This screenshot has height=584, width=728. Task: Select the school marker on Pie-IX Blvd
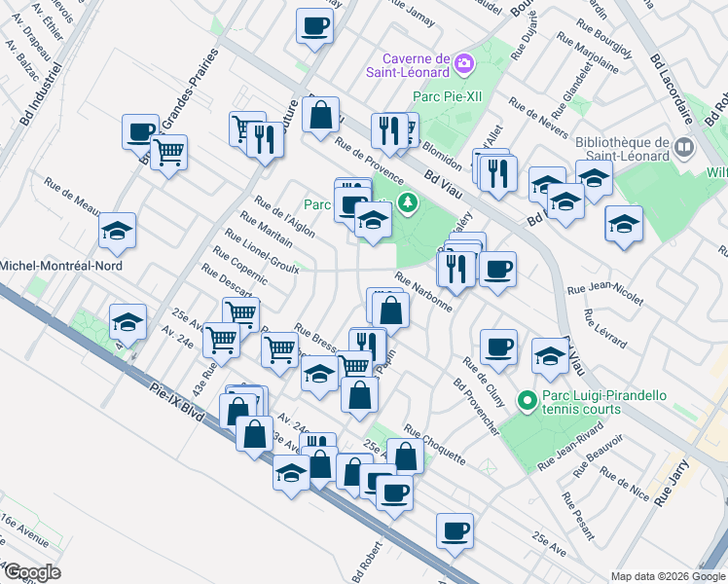point(291,475)
